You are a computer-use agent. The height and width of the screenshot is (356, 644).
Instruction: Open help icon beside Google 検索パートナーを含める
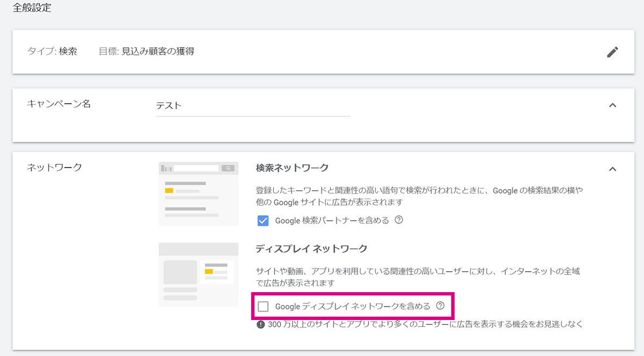(399, 220)
